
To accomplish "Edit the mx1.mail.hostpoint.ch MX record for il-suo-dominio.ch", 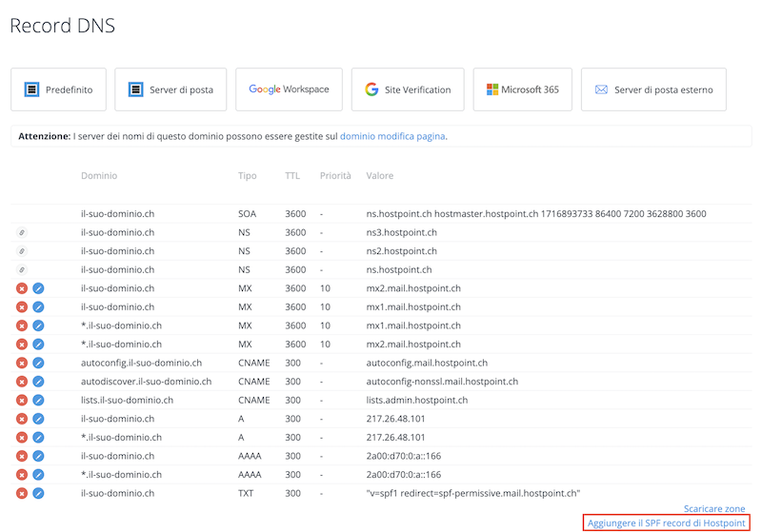I will [x=38, y=306].
